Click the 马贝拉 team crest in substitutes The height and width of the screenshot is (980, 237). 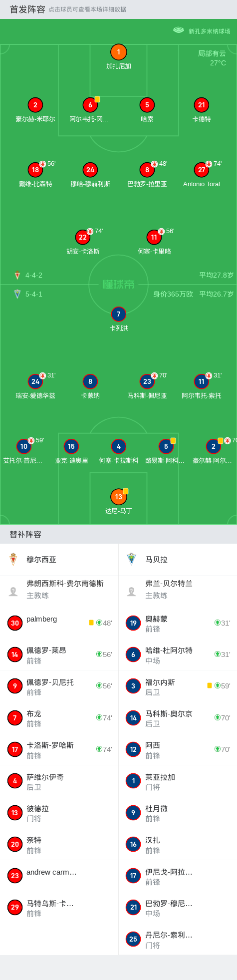point(132,559)
